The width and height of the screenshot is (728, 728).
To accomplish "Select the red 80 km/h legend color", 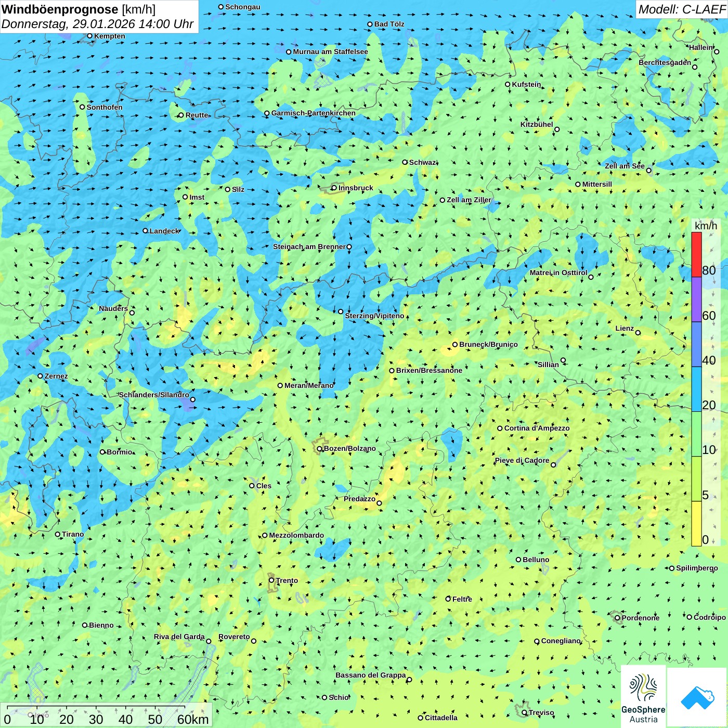I will pos(696,255).
